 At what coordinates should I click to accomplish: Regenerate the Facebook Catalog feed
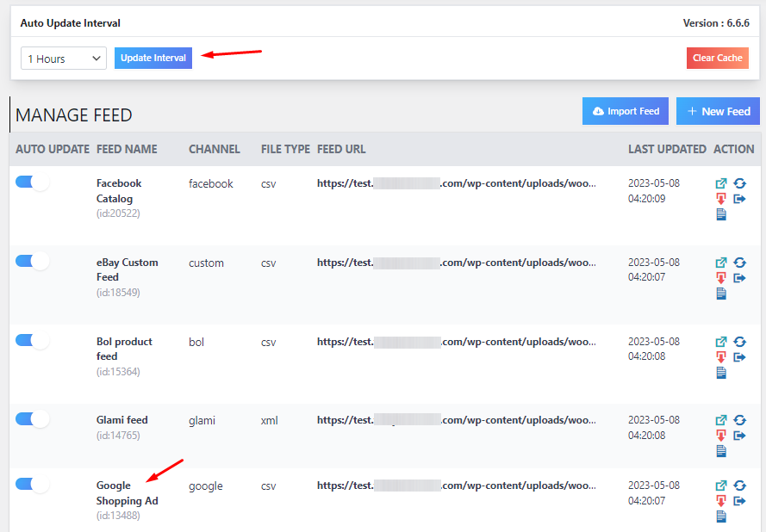coord(739,183)
